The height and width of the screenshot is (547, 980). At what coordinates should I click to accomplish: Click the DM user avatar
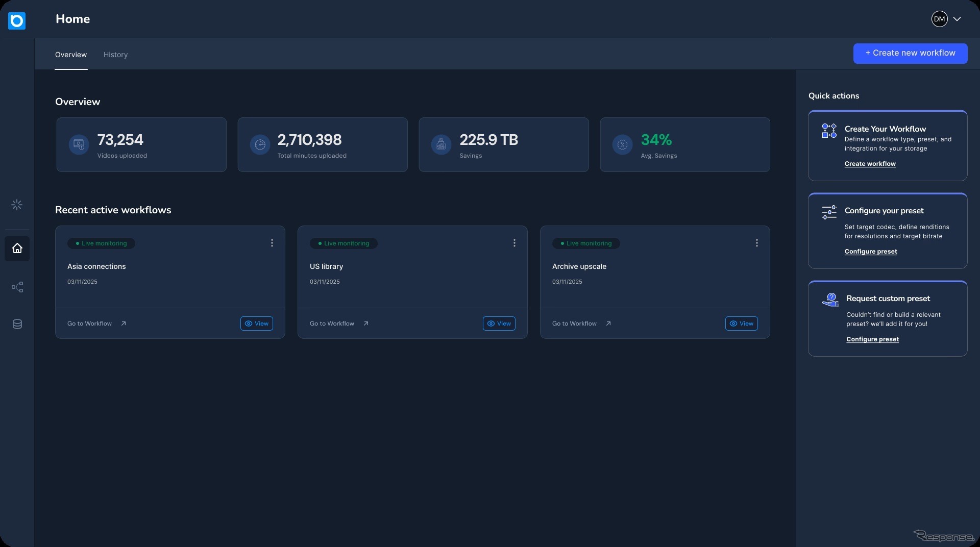point(939,19)
